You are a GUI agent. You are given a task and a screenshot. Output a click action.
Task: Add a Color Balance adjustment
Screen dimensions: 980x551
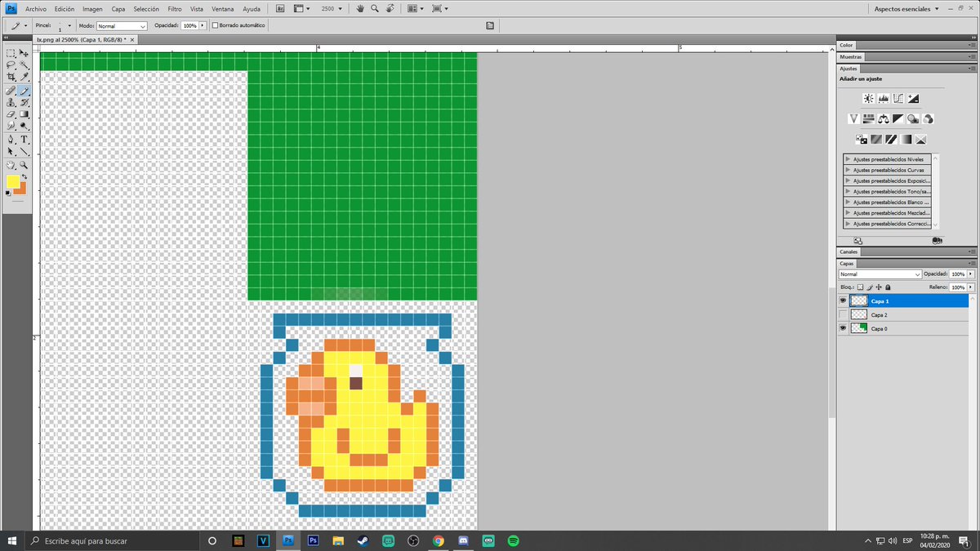click(x=884, y=118)
